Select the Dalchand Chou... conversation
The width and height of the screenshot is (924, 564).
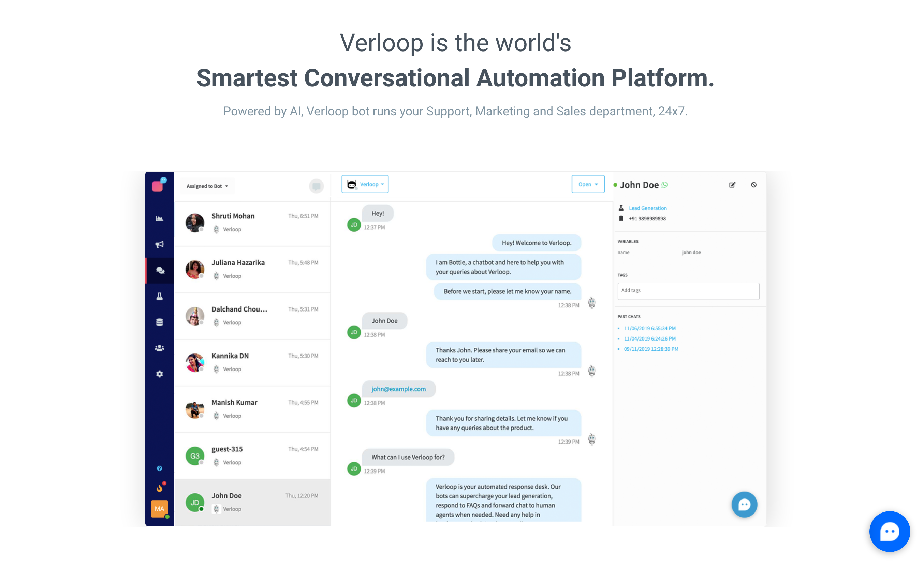pyautogui.click(x=253, y=317)
